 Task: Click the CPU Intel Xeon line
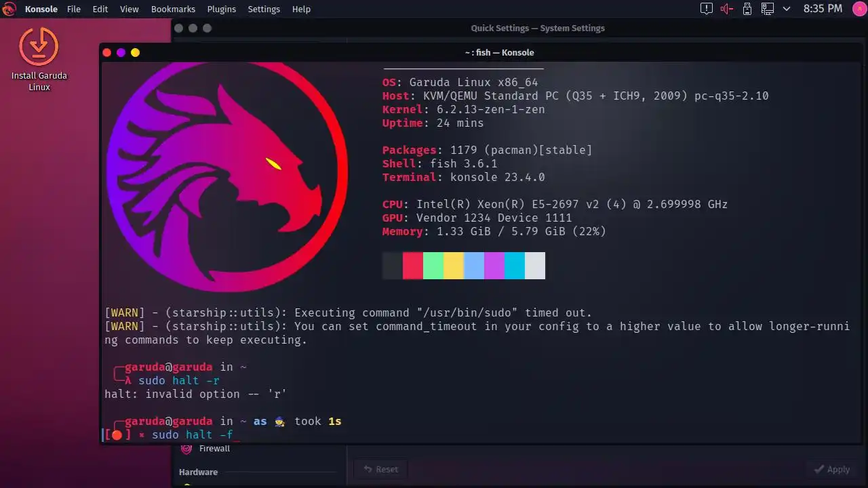tap(555, 204)
